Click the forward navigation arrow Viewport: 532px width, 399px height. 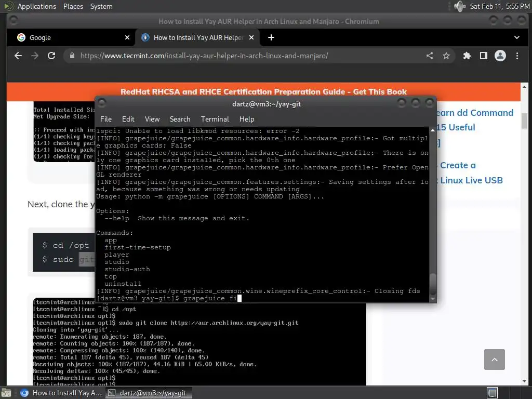[35, 56]
